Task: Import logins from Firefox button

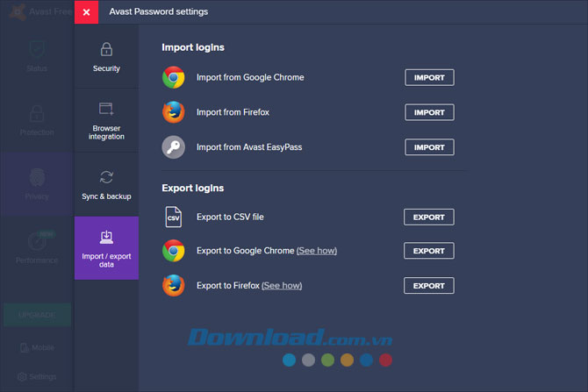Action: [x=429, y=112]
